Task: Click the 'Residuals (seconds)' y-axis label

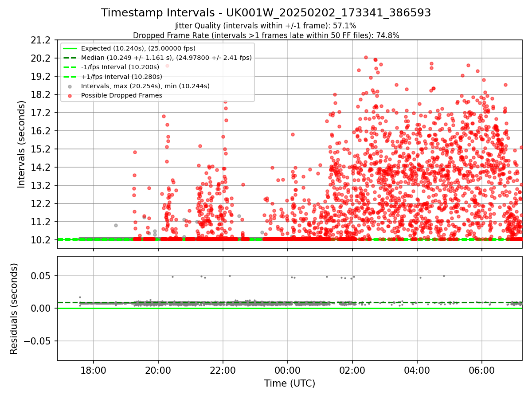Action: coord(14,309)
